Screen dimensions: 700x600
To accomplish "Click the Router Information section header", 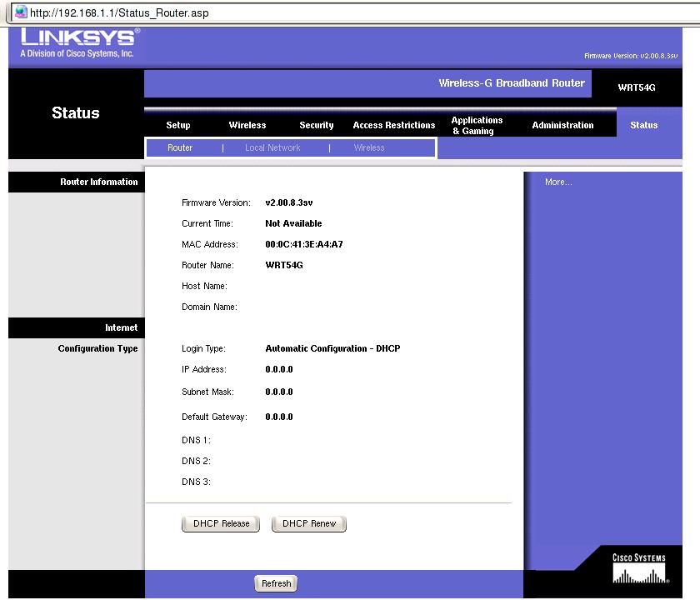I will click(x=98, y=182).
